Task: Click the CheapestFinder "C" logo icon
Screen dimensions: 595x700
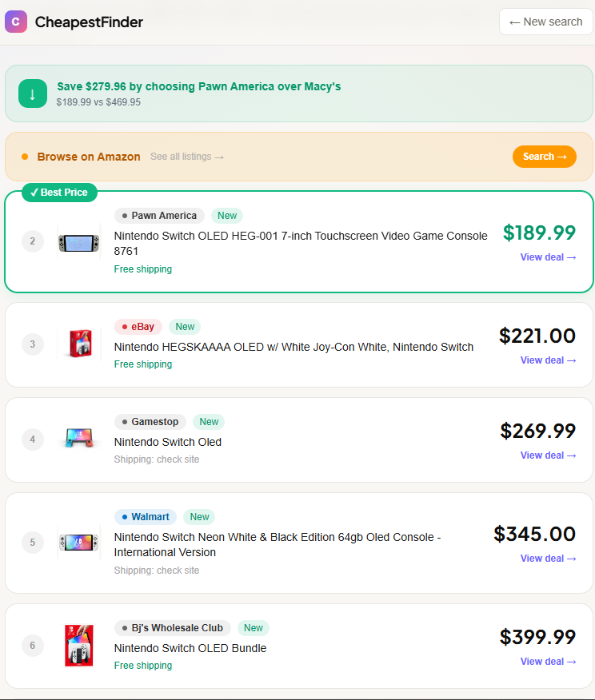Action: pos(16,22)
